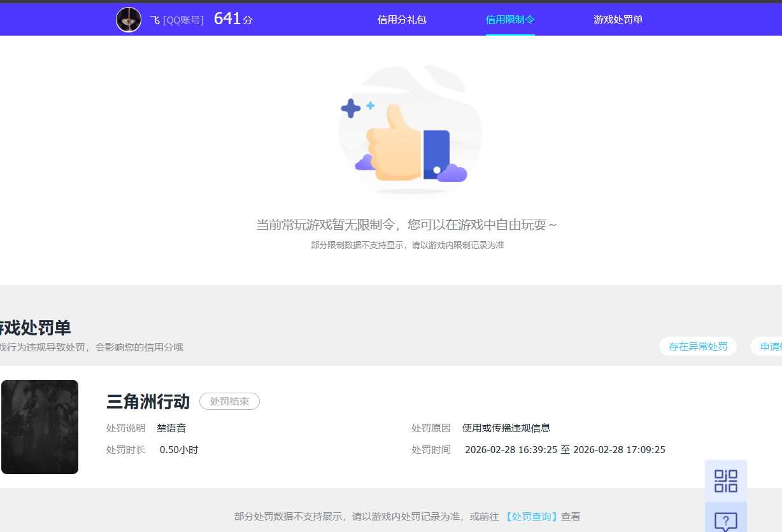The image size is (782, 532).
Task: Click the game title 三角洲行动
Action: [147, 402]
